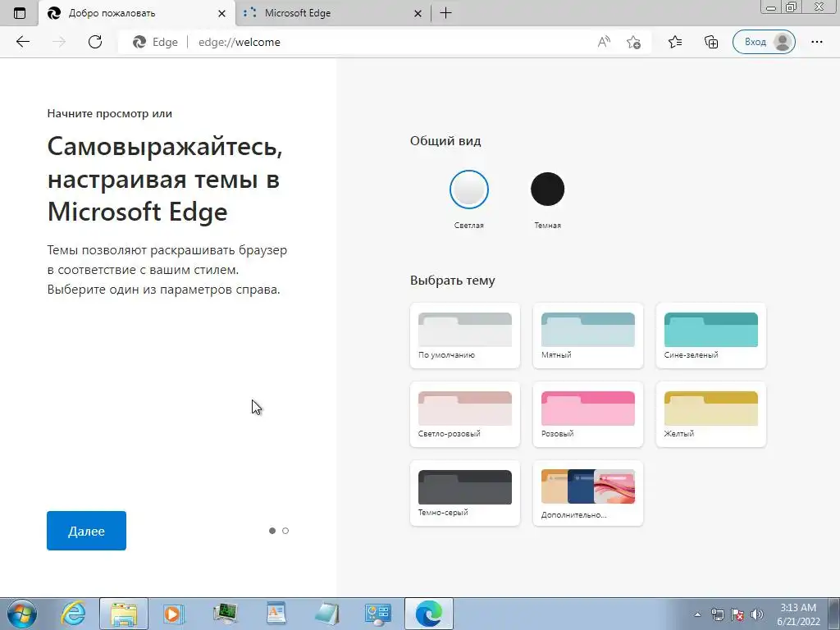Click the Выбрать тему heading
This screenshot has height=630, width=840.
453,281
